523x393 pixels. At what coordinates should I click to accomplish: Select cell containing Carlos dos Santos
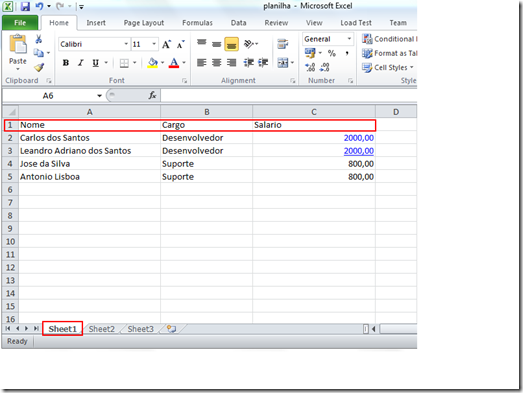pyautogui.click(x=89, y=138)
